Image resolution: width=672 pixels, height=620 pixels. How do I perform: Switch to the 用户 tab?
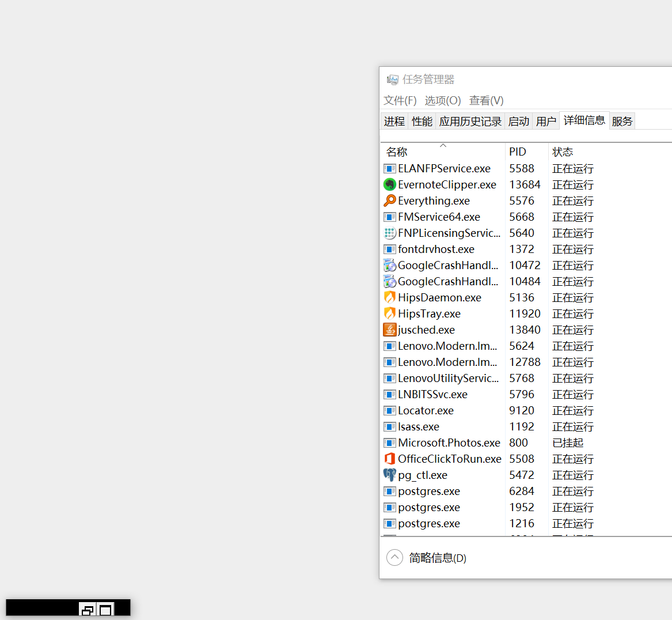pyautogui.click(x=546, y=122)
